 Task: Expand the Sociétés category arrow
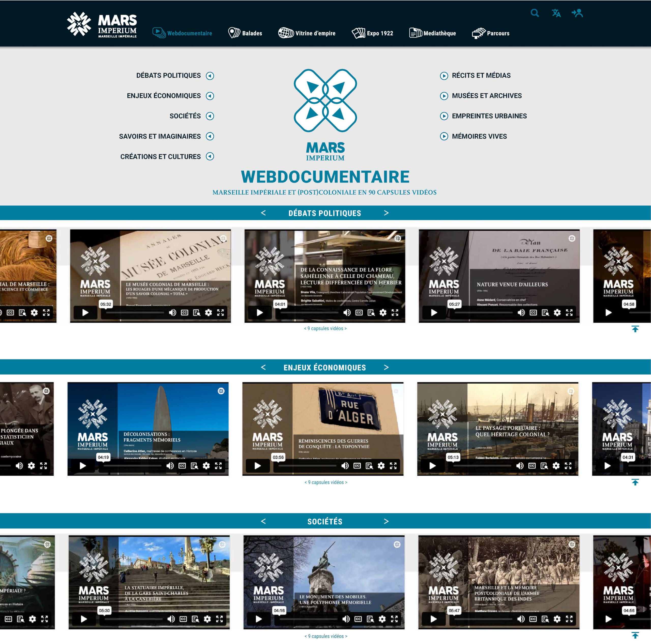(x=210, y=116)
